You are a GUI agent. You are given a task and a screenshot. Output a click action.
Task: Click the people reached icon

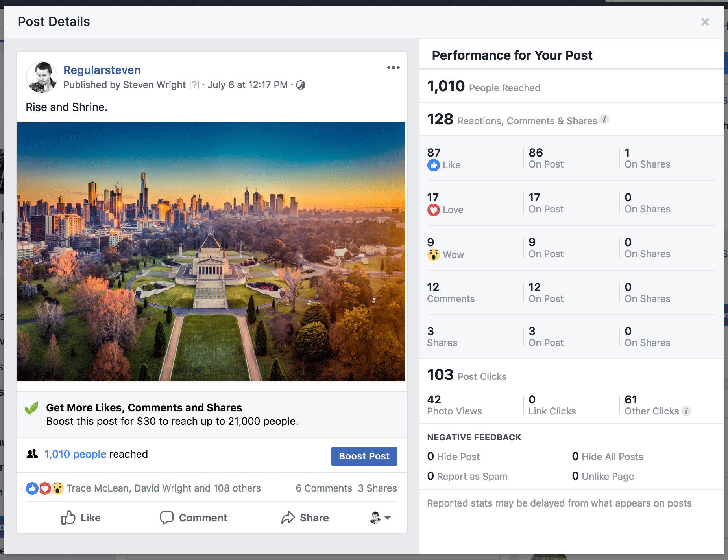point(32,454)
